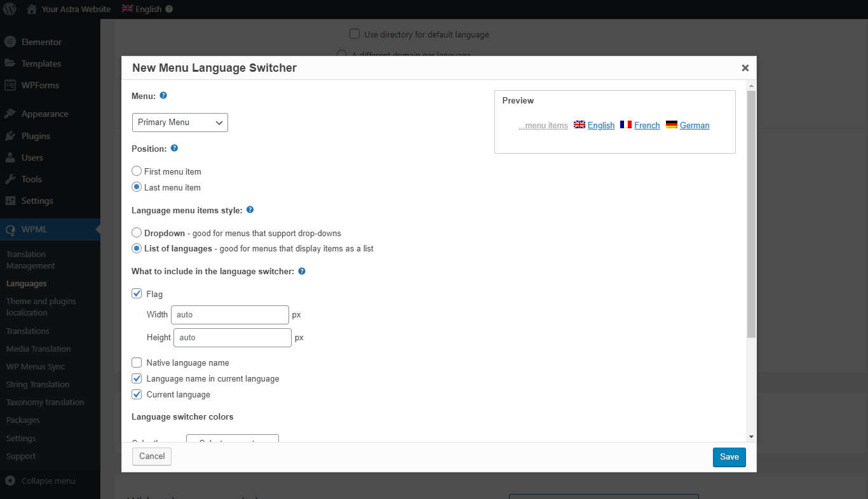This screenshot has height=499, width=868.
Task: Open Languages submenu item
Action: pyautogui.click(x=27, y=284)
